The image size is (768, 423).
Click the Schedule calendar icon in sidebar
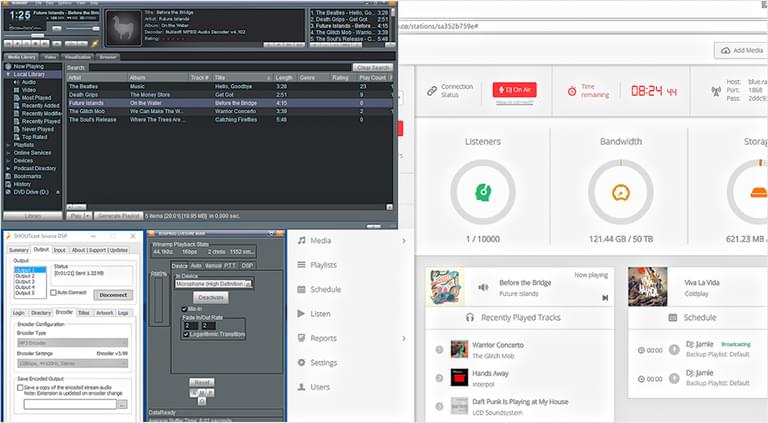[x=301, y=289]
